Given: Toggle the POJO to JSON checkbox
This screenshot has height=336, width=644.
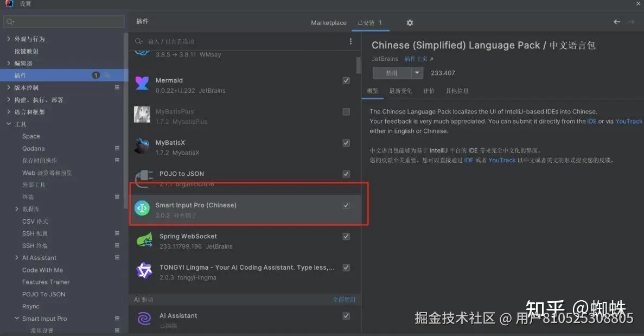Looking at the screenshot, I should pyautogui.click(x=346, y=174).
